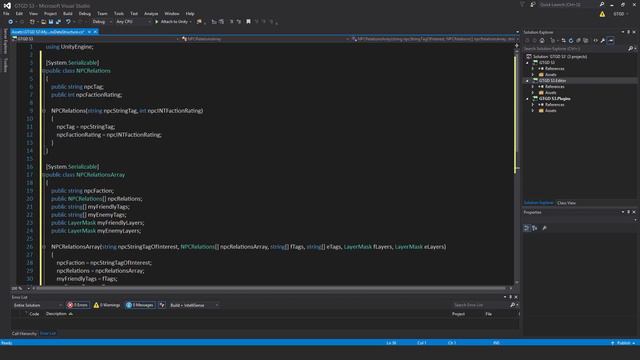
Task: Toggle the 0 Messages filter
Action: coord(140,305)
